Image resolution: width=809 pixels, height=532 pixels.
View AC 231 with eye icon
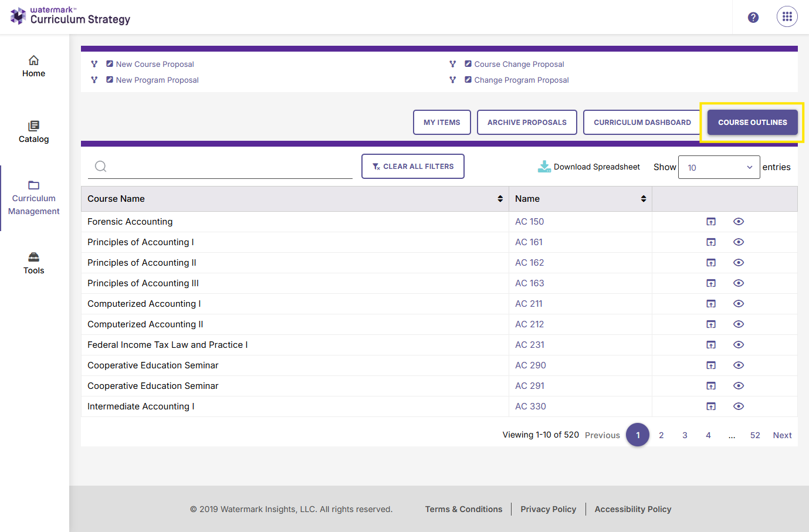point(739,345)
